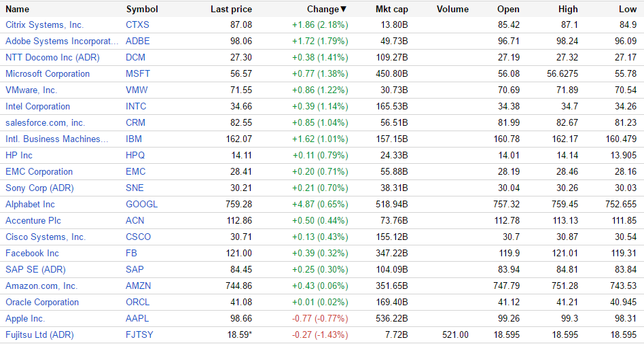Click the MSFT ticker symbol
Image resolution: width=644 pixels, height=344 pixels.
137,73
